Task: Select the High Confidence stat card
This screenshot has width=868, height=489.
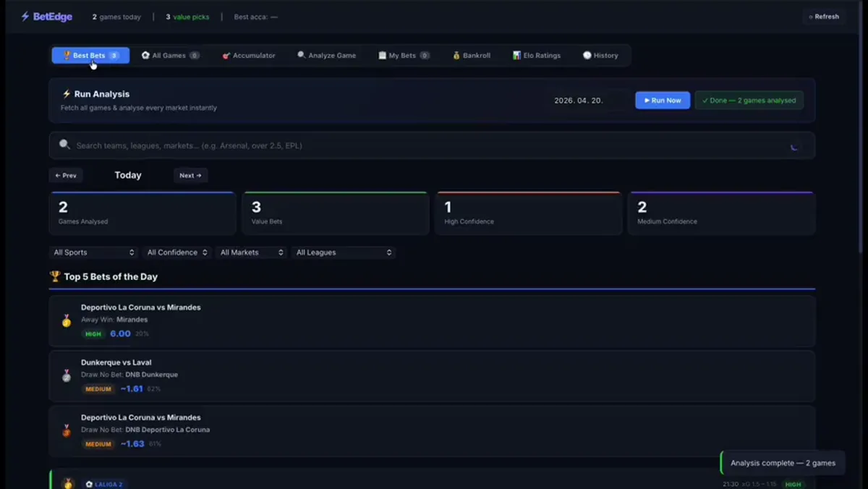Action: (529, 213)
